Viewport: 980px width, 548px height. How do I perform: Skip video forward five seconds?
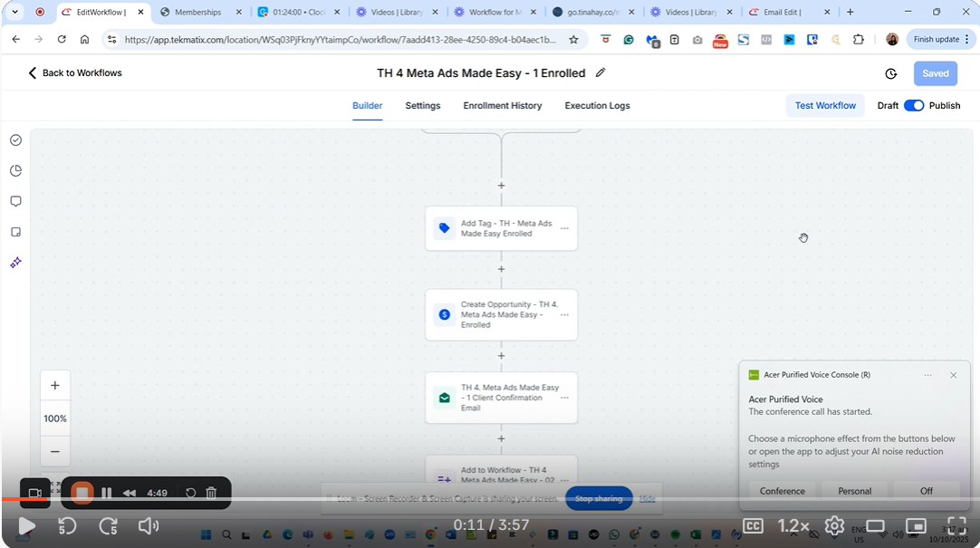point(108,526)
